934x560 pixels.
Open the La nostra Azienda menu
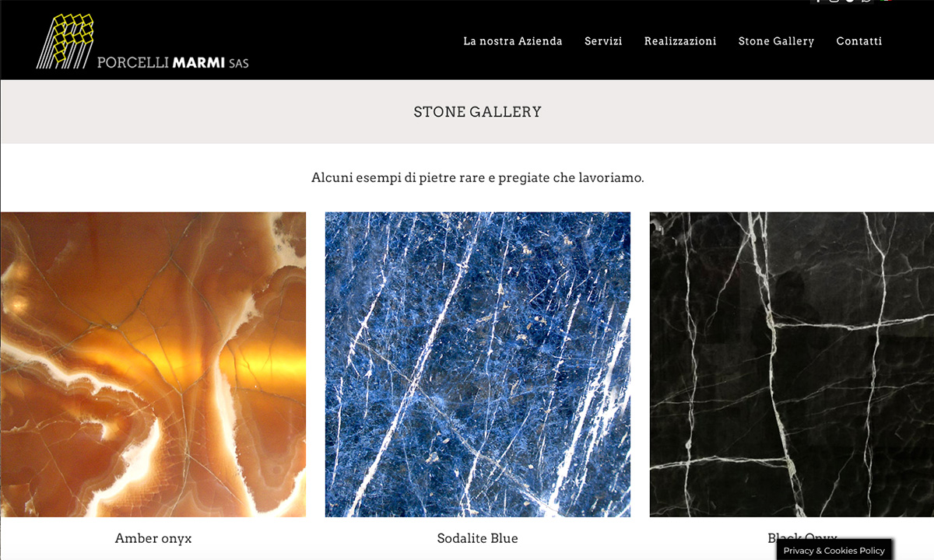pos(513,41)
